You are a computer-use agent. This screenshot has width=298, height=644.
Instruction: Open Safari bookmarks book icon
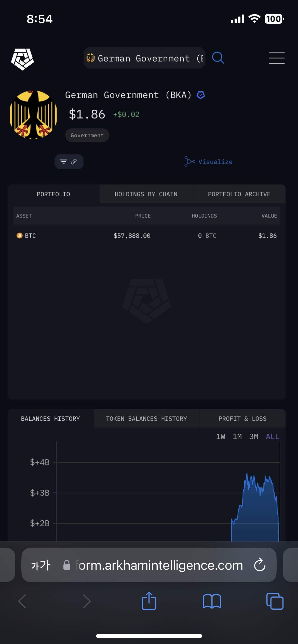coord(212,601)
